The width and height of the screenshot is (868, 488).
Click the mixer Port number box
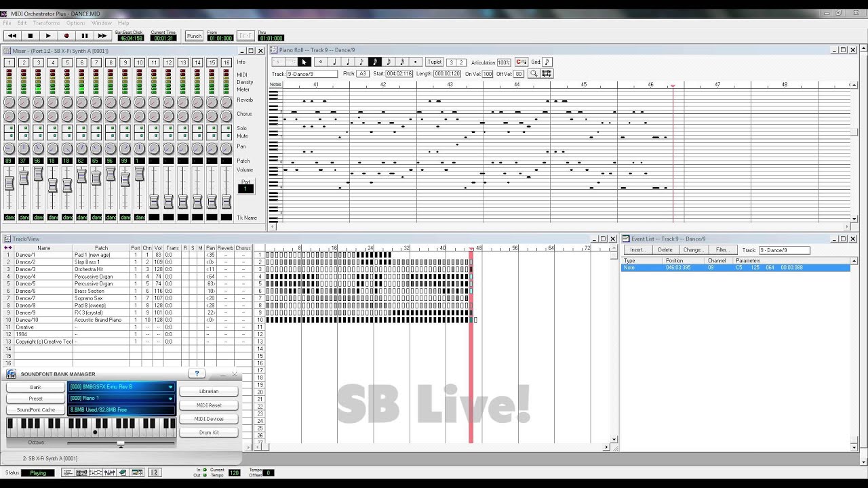coord(245,188)
